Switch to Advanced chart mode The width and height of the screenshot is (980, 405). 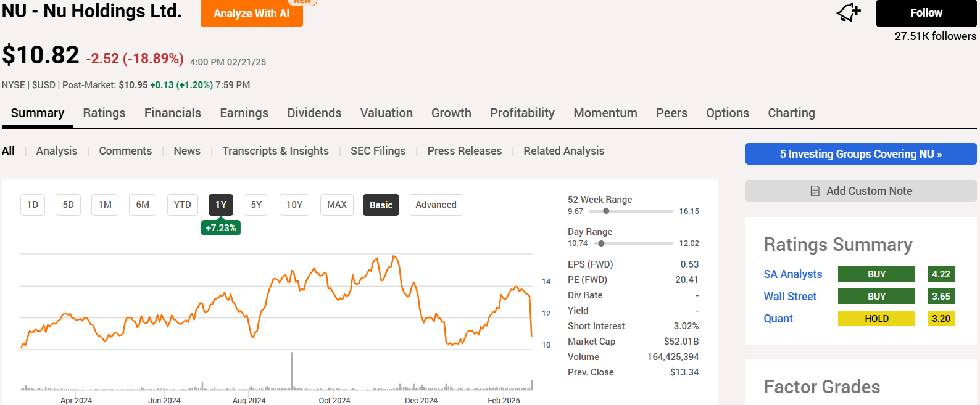click(x=436, y=205)
